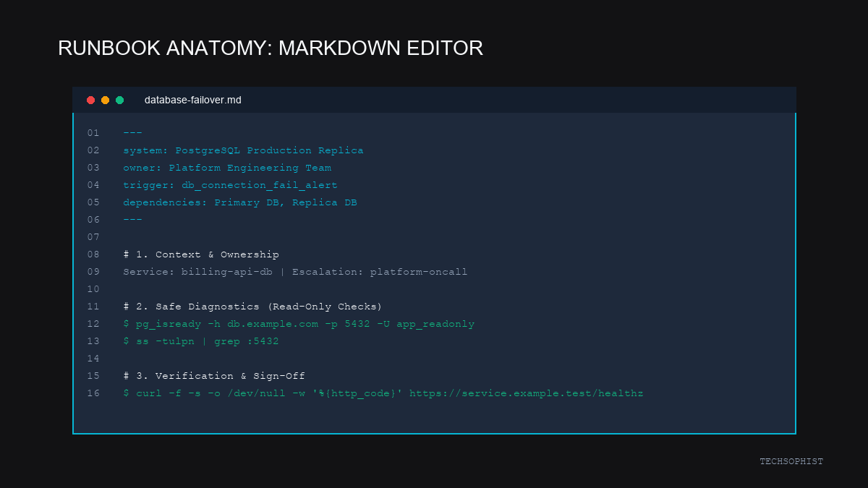The height and width of the screenshot is (488, 868).
Task: Click the red close dot in editor title bar
Action: (x=91, y=100)
